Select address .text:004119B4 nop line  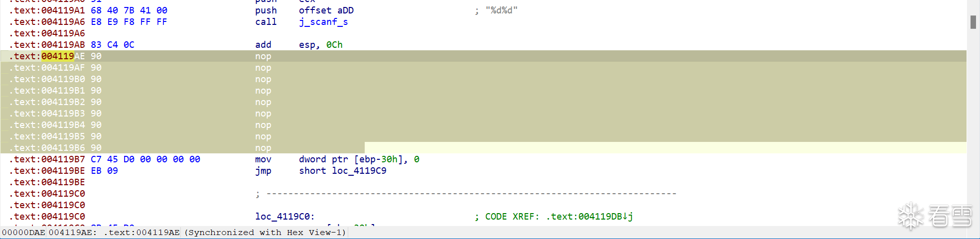483,125
